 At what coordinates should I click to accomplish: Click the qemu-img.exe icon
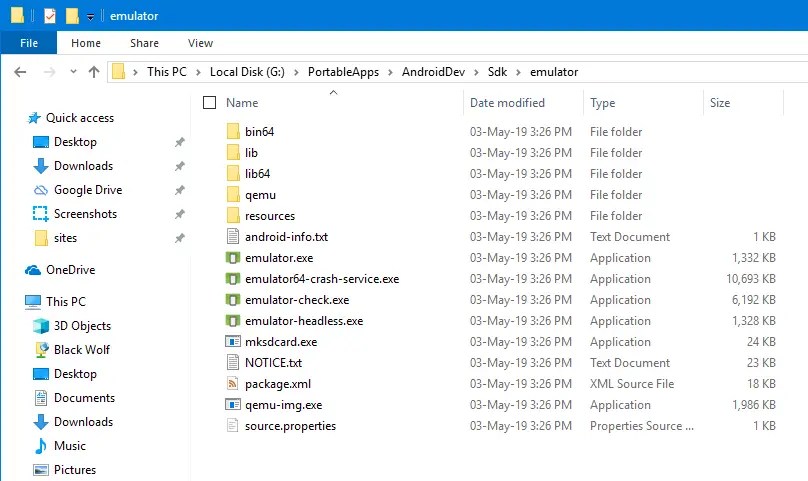233,405
